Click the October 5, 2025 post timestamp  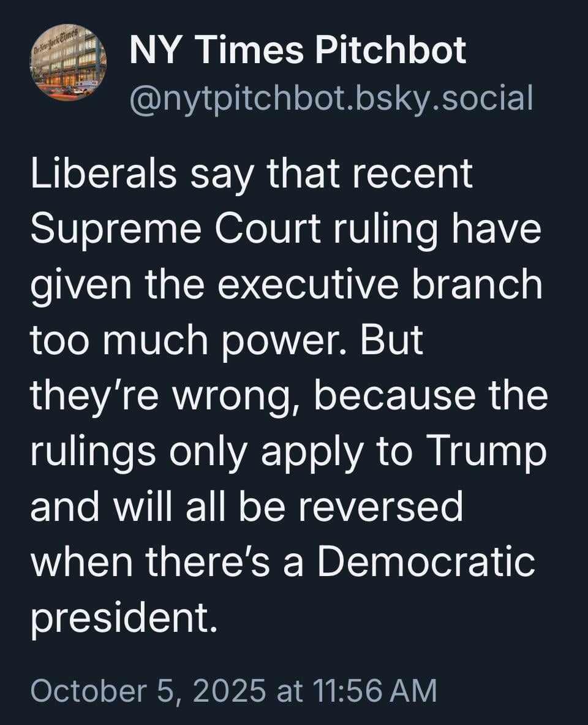(x=233, y=691)
